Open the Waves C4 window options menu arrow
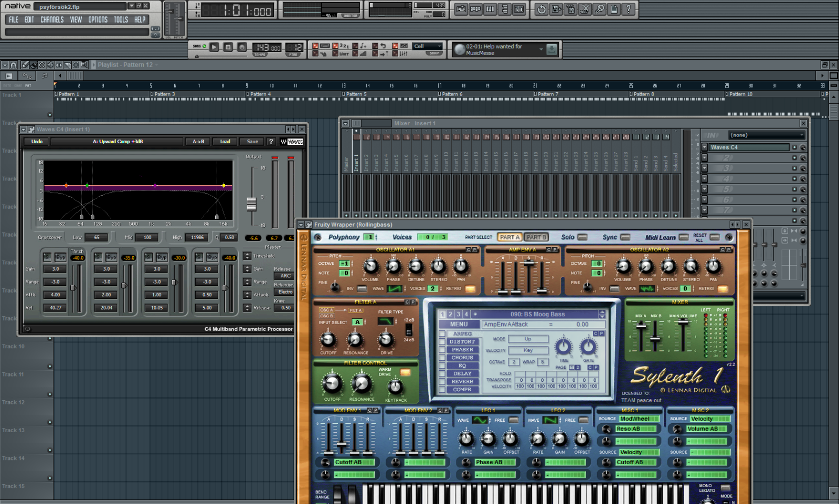 coord(23,130)
